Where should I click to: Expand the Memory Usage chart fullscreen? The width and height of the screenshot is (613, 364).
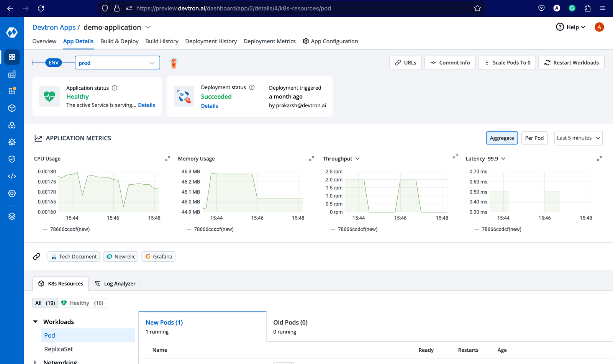coord(311,159)
